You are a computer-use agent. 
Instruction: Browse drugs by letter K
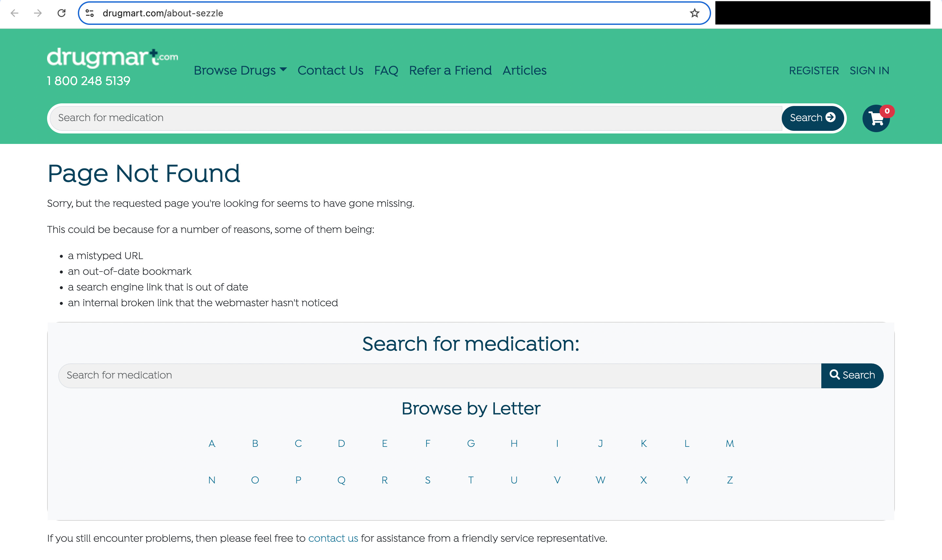[644, 444]
